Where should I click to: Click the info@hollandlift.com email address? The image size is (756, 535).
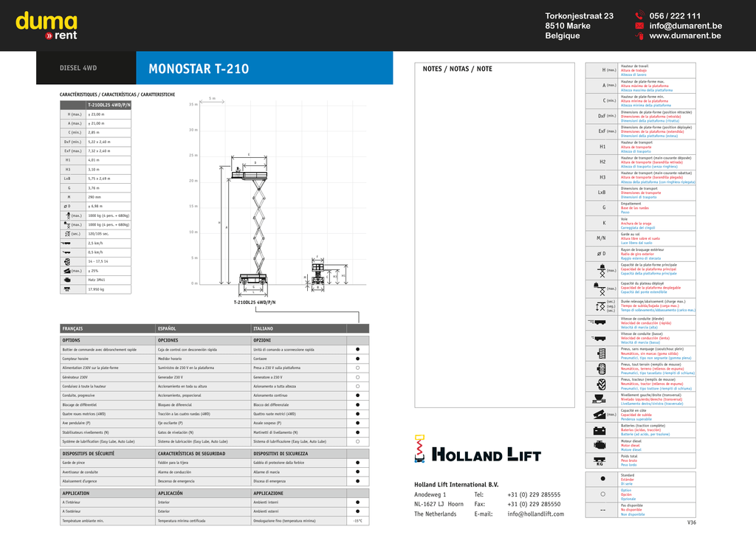(536, 514)
